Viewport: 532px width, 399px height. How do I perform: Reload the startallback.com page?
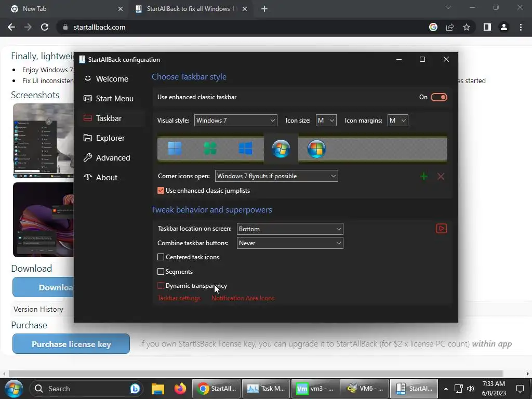(45, 27)
